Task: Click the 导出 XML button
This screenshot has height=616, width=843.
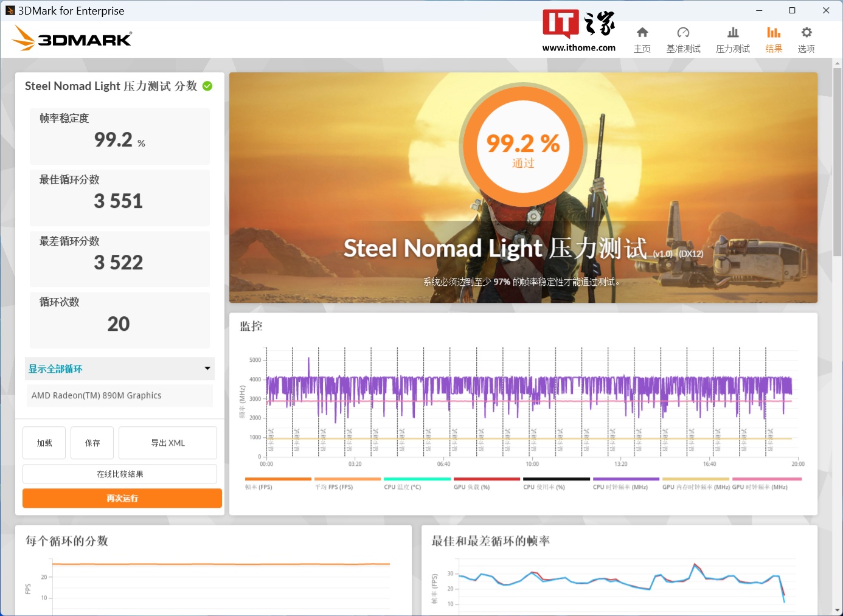Action: tap(168, 443)
